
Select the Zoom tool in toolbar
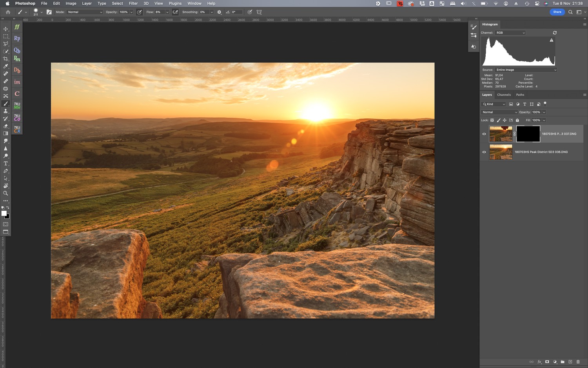tap(5, 193)
